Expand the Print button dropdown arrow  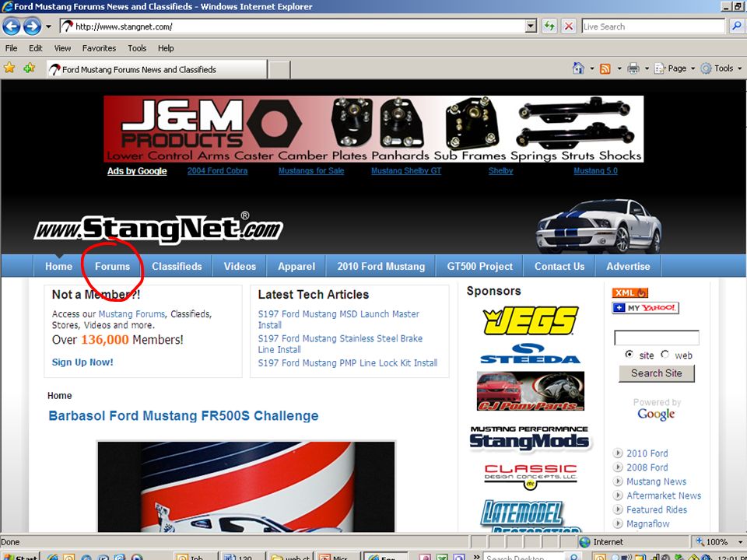click(x=647, y=68)
